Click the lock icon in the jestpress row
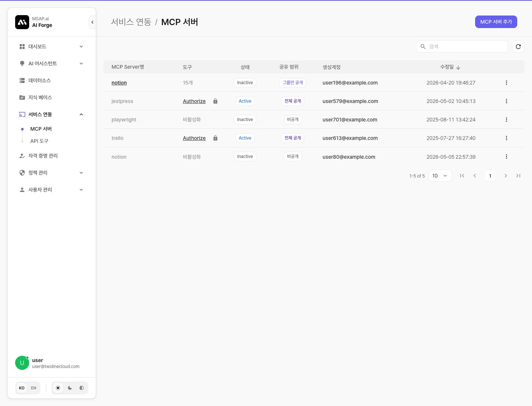The image size is (532, 406). tap(215, 101)
